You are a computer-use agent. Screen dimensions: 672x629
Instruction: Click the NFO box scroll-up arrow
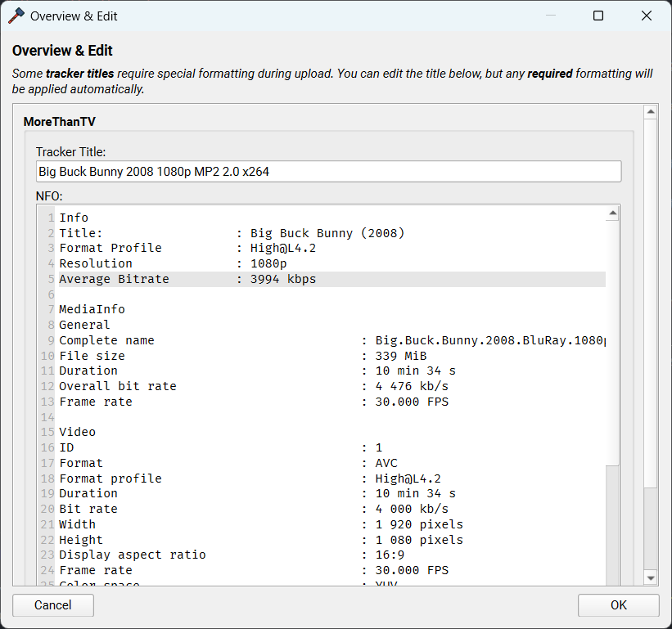(x=611, y=214)
